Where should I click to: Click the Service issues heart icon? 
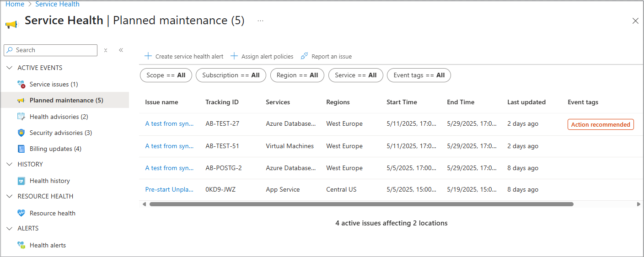(21, 85)
